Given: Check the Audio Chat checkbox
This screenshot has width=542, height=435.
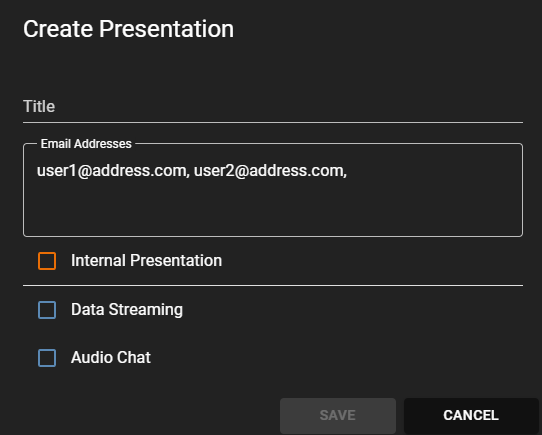Looking at the screenshot, I should point(47,358).
